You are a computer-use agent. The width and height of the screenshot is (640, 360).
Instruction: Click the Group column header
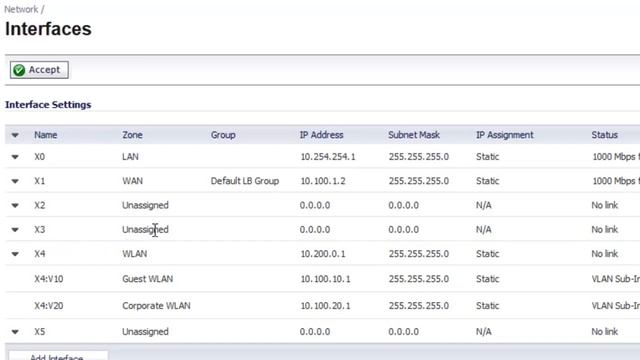coord(223,135)
